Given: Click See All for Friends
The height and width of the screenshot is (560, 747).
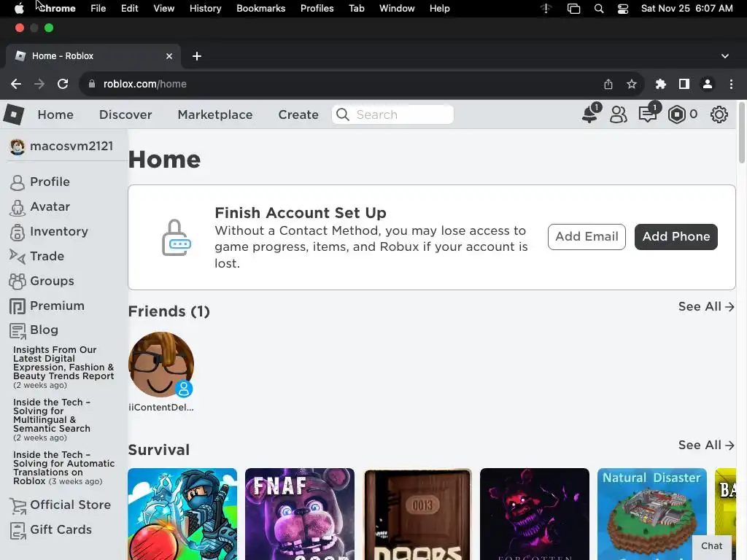Looking at the screenshot, I should (706, 307).
